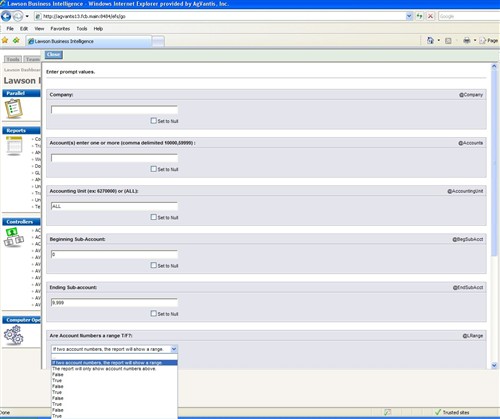Open the Controllers money icon
The image size is (500, 419).
[14, 237]
